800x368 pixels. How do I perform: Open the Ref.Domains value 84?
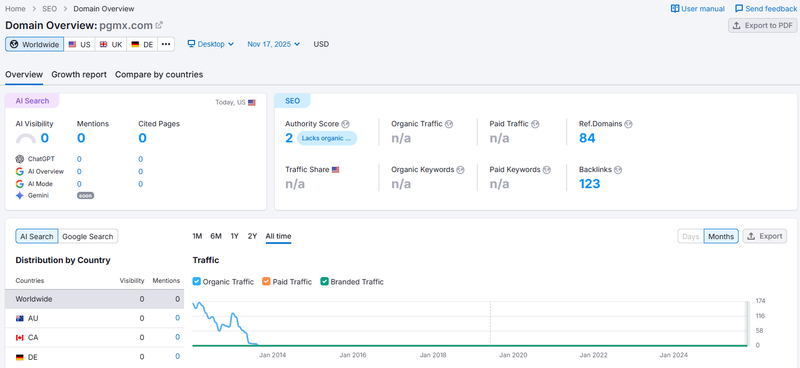tap(587, 138)
